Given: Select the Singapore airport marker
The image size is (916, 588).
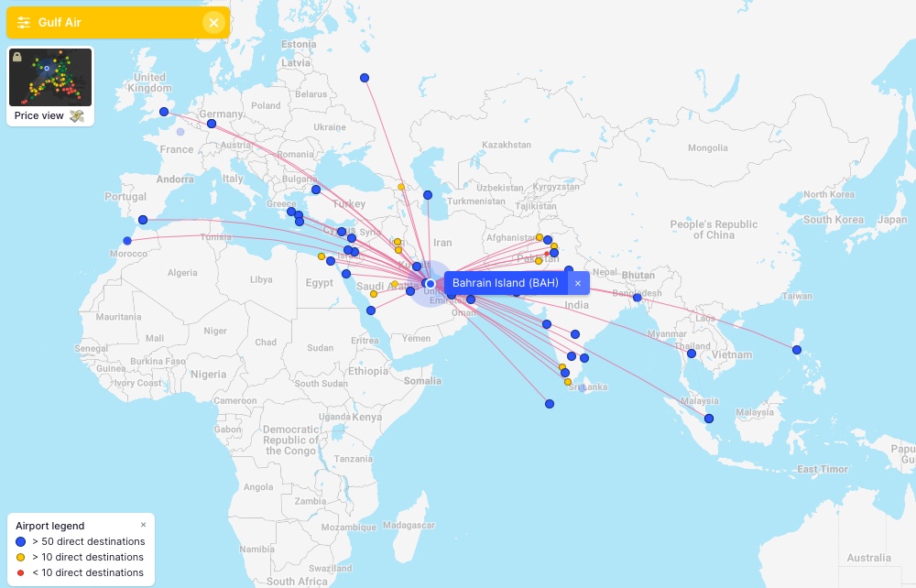Looking at the screenshot, I should 707,418.
